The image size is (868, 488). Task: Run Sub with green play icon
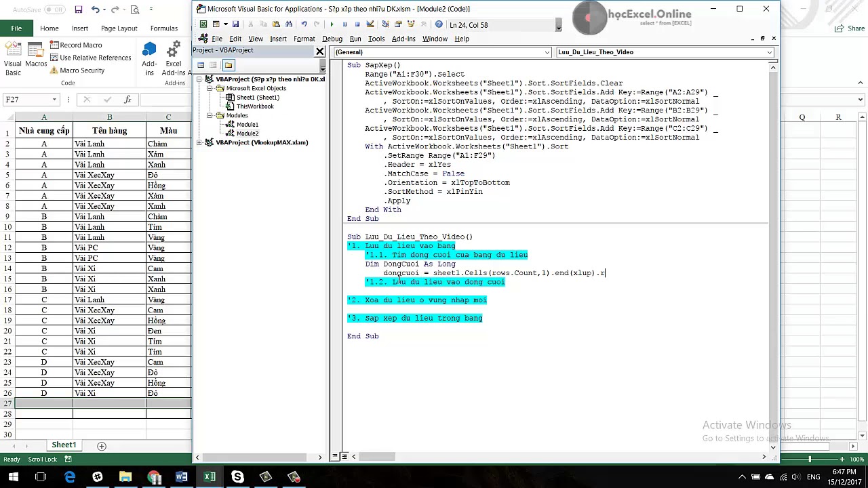tap(332, 24)
